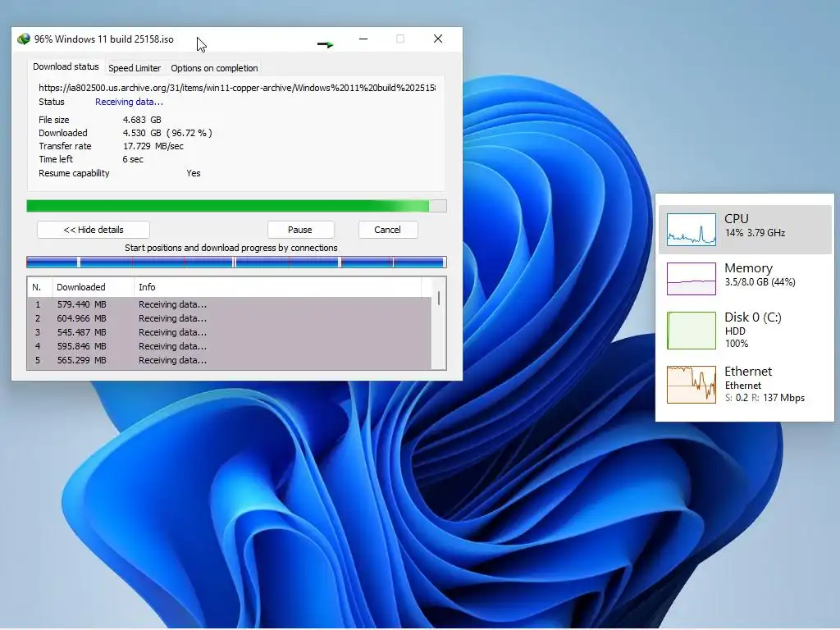
Task: Select the Memory entry in performance list
Action: click(x=746, y=279)
